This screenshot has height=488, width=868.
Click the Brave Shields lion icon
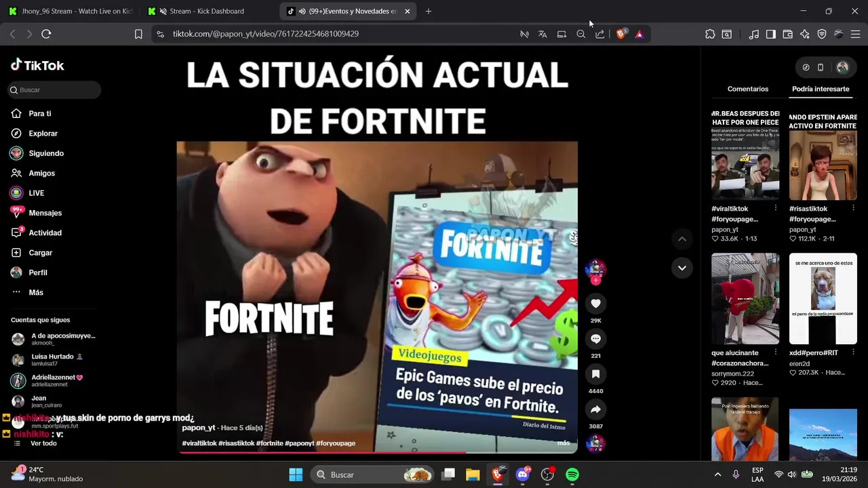(x=620, y=33)
